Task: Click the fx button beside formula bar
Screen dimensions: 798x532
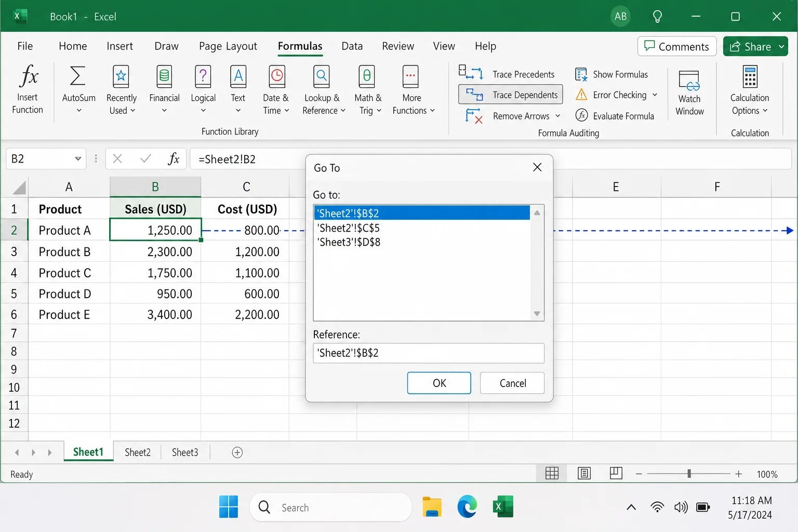Action: coord(174,158)
